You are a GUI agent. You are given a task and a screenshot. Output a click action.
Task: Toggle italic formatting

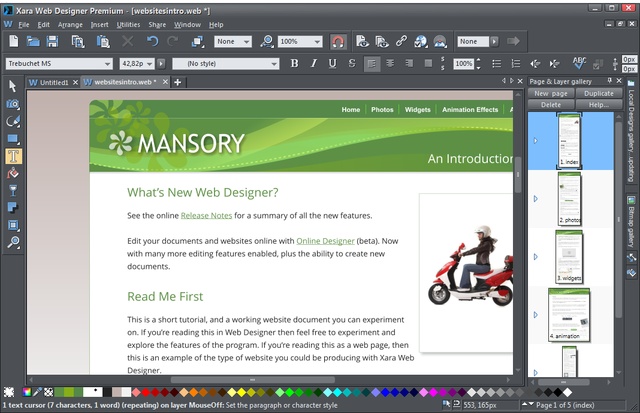(313, 64)
